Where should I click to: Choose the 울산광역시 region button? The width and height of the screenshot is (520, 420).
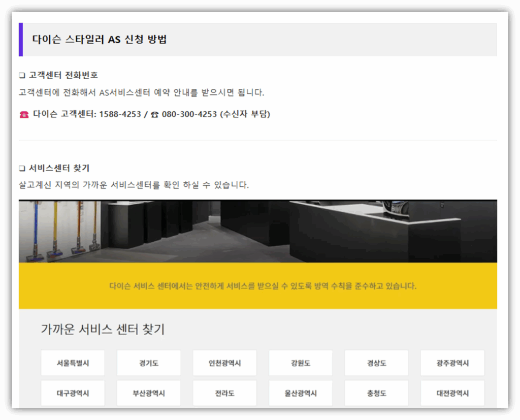(301, 393)
